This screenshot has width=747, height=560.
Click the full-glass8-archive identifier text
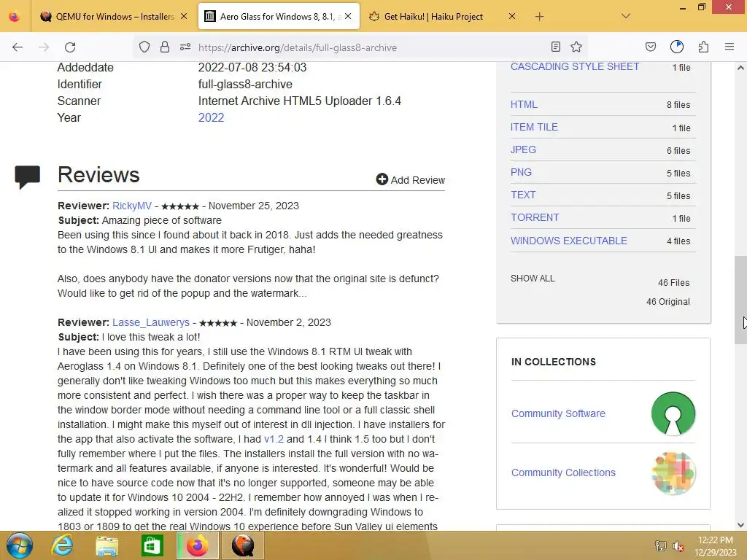(x=245, y=85)
